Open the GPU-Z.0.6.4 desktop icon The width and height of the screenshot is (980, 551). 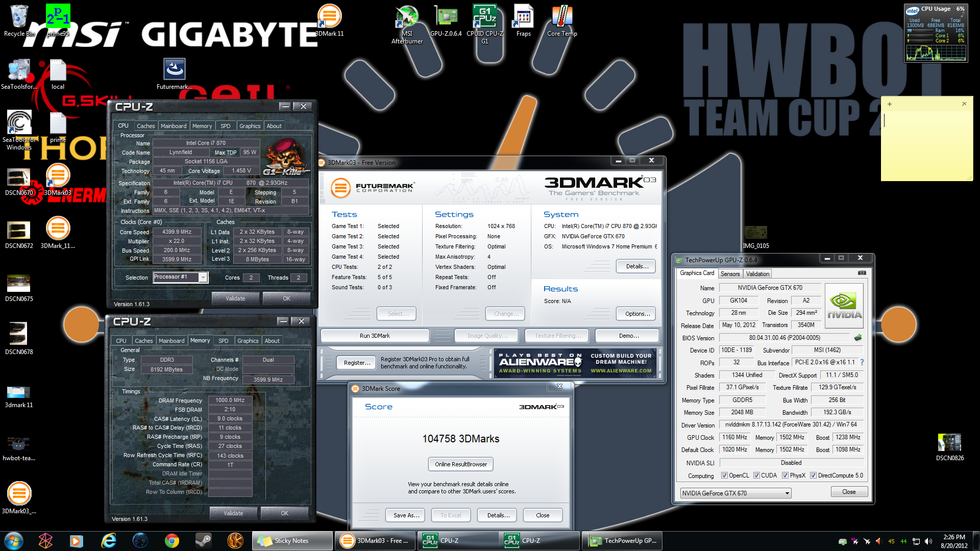click(x=446, y=20)
